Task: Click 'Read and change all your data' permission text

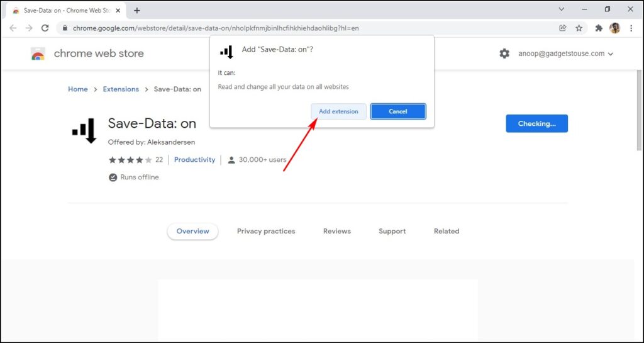Action: [x=283, y=87]
